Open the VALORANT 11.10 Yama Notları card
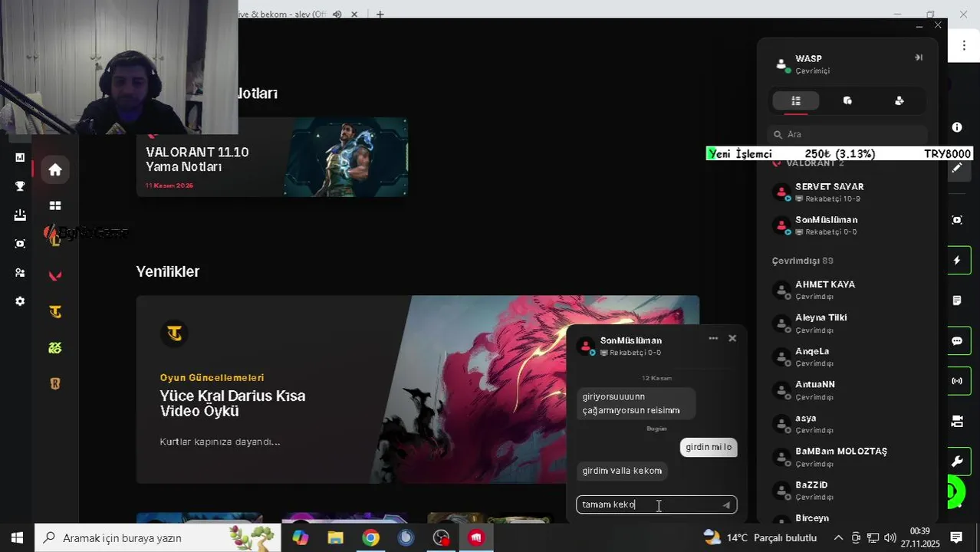The height and width of the screenshot is (552, 980). pos(272,157)
